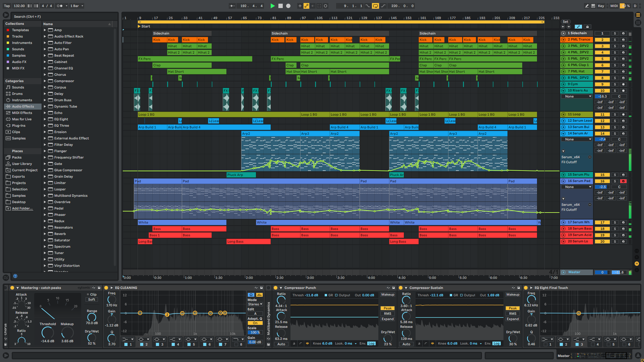The width and height of the screenshot is (644, 362).
Task: Click the Draw Mode pencil icon
Action: tap(587, 6)
